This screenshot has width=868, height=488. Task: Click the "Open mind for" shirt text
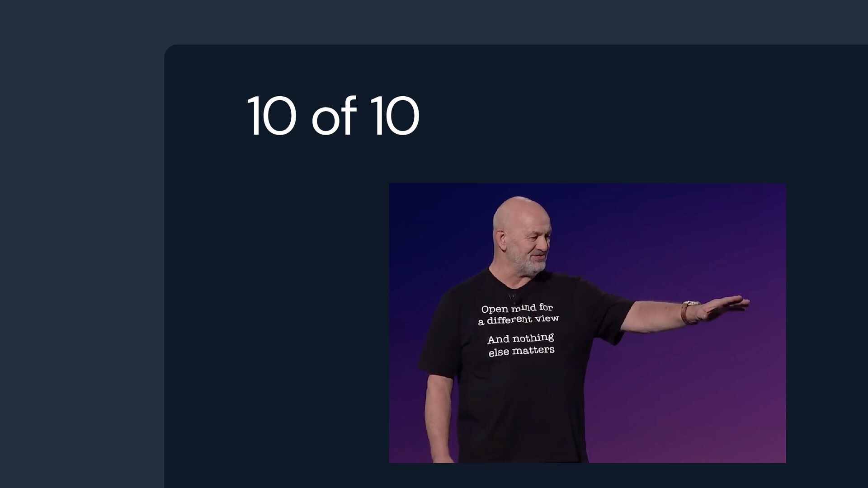517,308
